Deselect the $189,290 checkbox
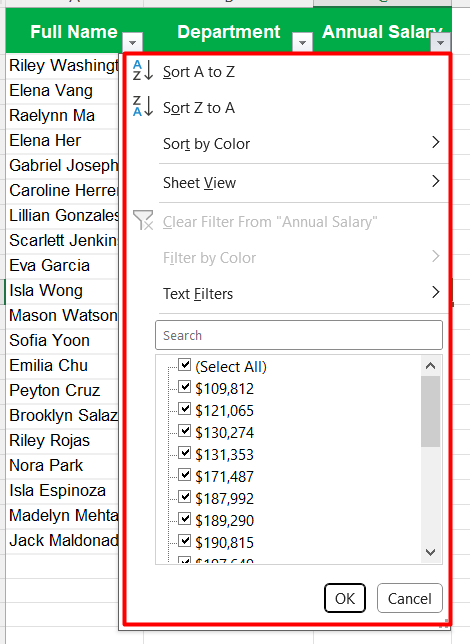The image size is (470, 644). pyautogui.click(x=184, y=519)
